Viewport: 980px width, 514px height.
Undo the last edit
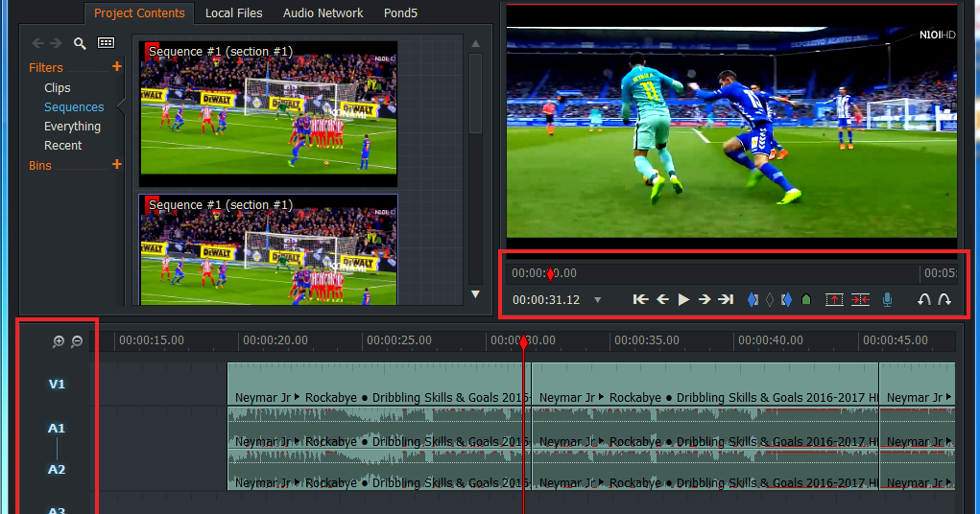click(923, 300)
